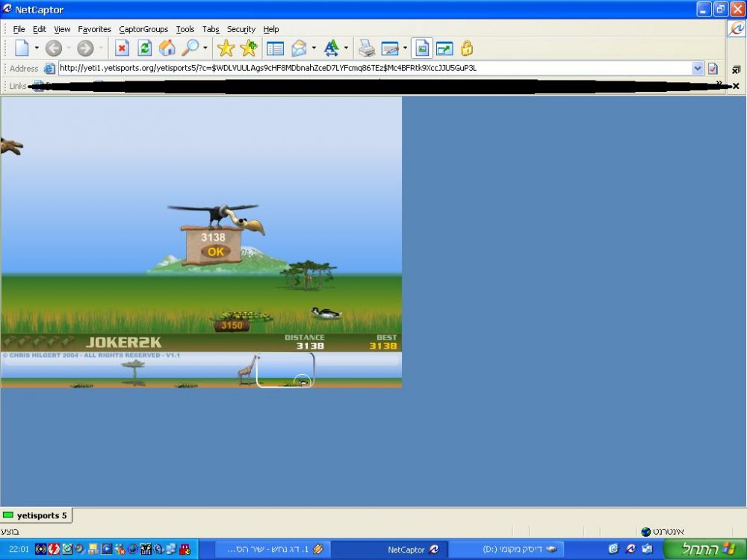Click the taskbar clock showing 22:01
This screenshot has width=747, height=560.
(19, 549)
